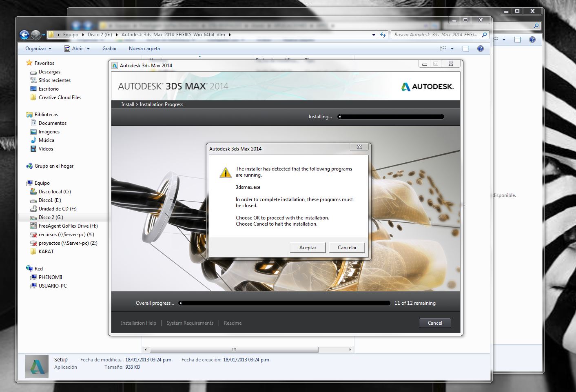Viewport: 576px width, 392px height.
Task: Click the Autodesk logo in installer header
Action: (428, 86)
